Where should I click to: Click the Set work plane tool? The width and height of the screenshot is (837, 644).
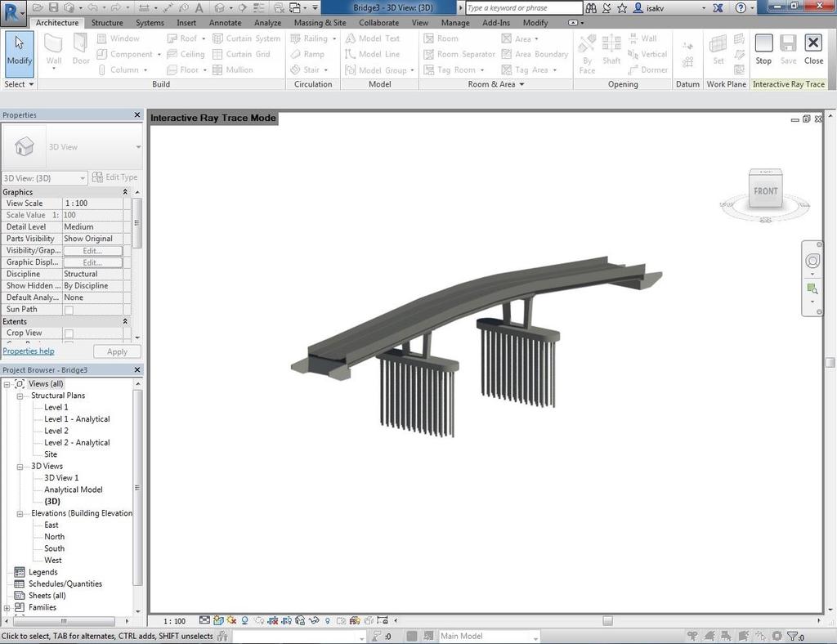(x=718, y=50)
